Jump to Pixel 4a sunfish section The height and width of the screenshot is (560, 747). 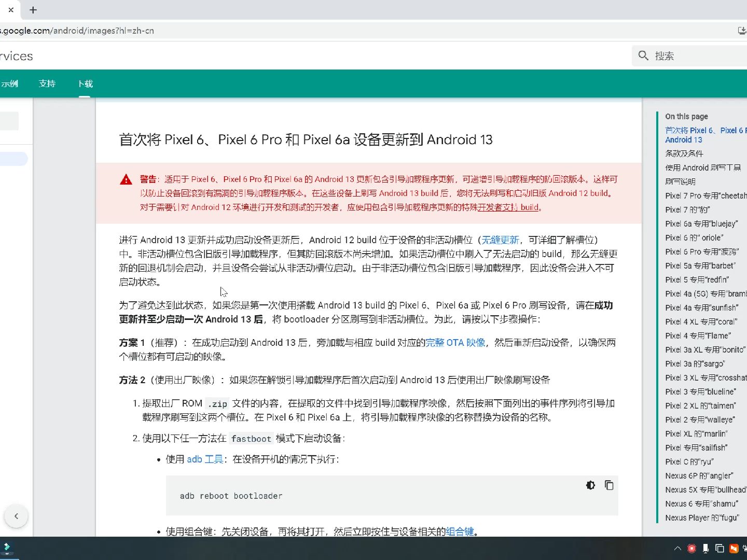coord(701,307)
